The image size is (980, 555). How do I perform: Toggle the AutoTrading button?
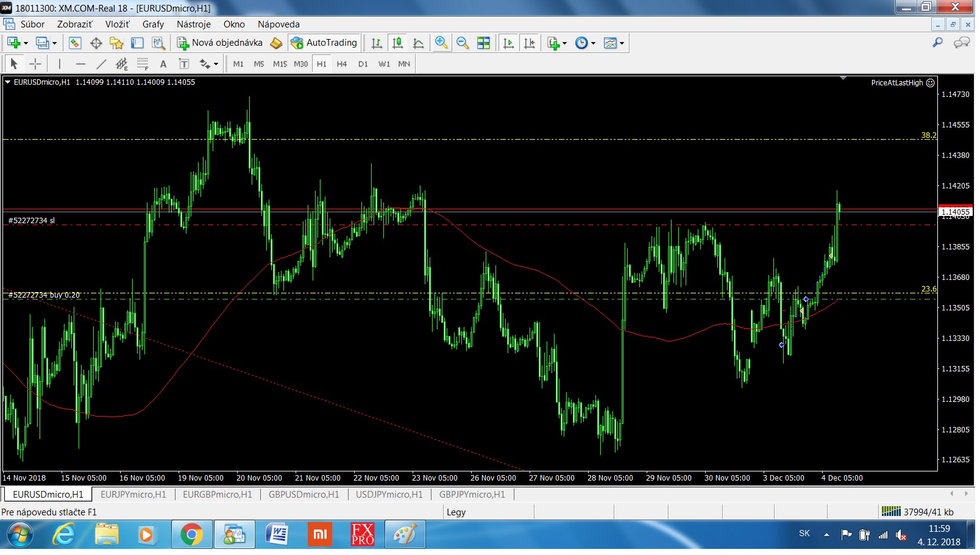point(324,43)
